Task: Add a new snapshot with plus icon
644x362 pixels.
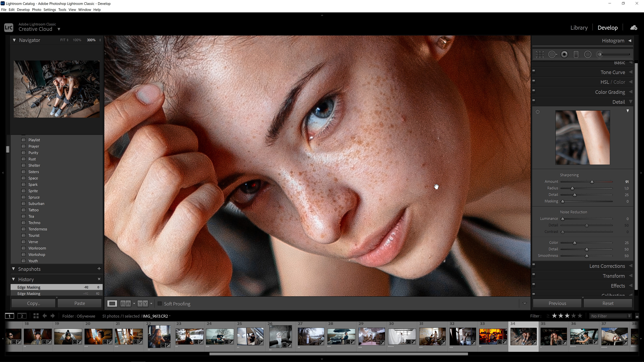Action: pos(99,269)
